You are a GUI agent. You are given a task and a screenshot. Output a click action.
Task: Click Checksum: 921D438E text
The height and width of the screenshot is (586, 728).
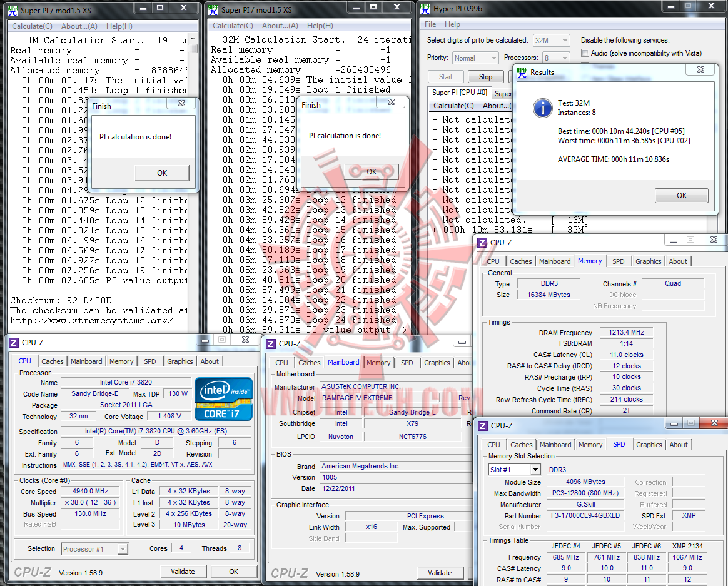(x=61, y=300)
